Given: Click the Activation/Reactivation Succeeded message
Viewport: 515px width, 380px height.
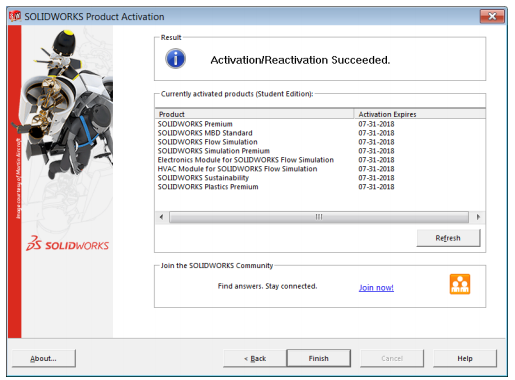Looking at the screenshot, I should click(x=300, y=60).
